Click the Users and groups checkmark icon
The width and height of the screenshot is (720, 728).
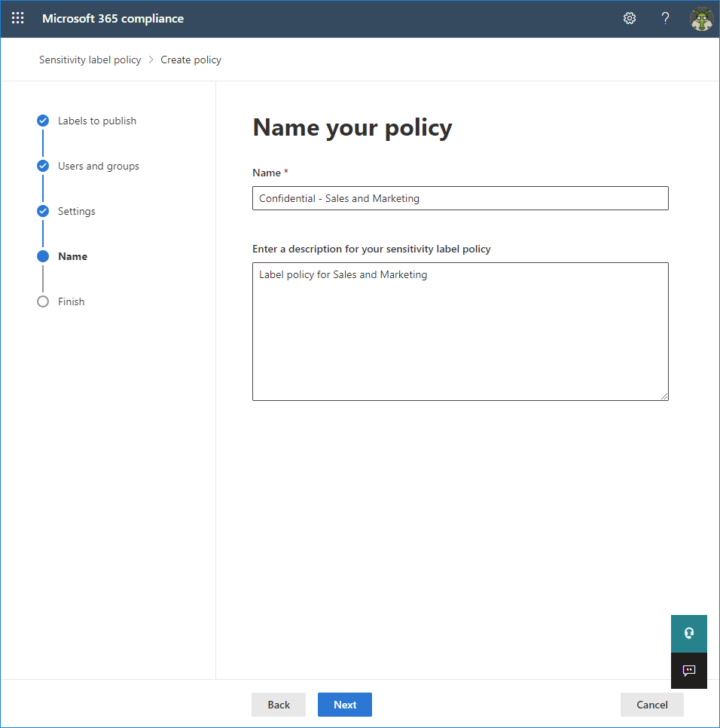point(43,166)
